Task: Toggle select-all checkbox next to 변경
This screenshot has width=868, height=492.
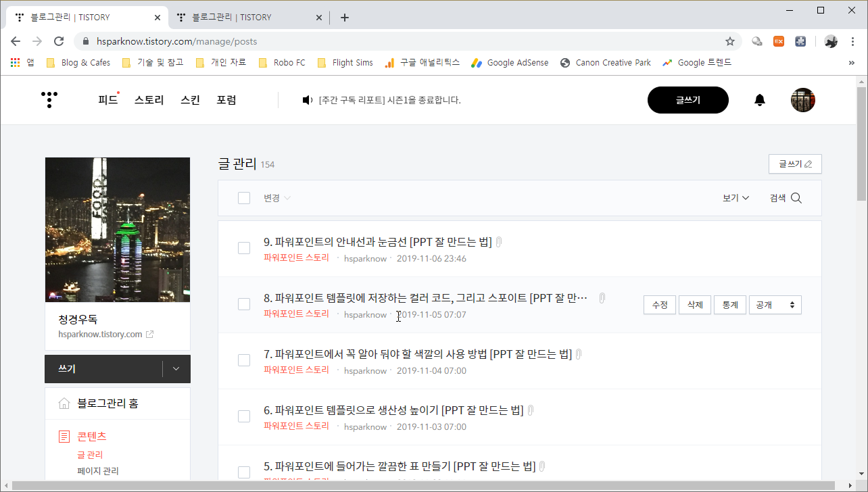Action: (x=244, y=198)
